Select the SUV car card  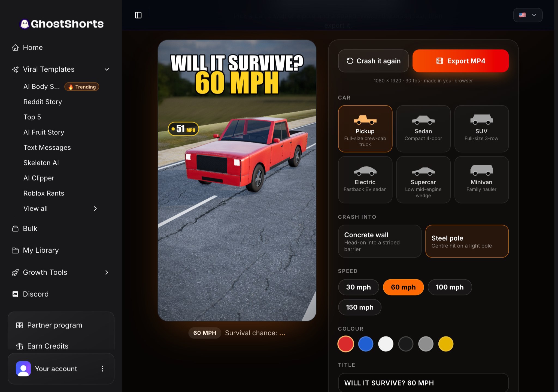pos(481,129)
